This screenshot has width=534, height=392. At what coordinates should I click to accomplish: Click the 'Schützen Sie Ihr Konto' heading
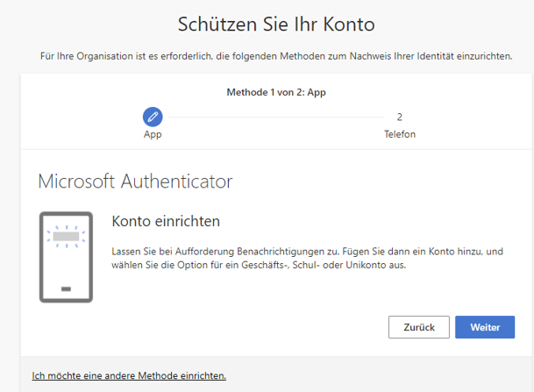[275, 24]
